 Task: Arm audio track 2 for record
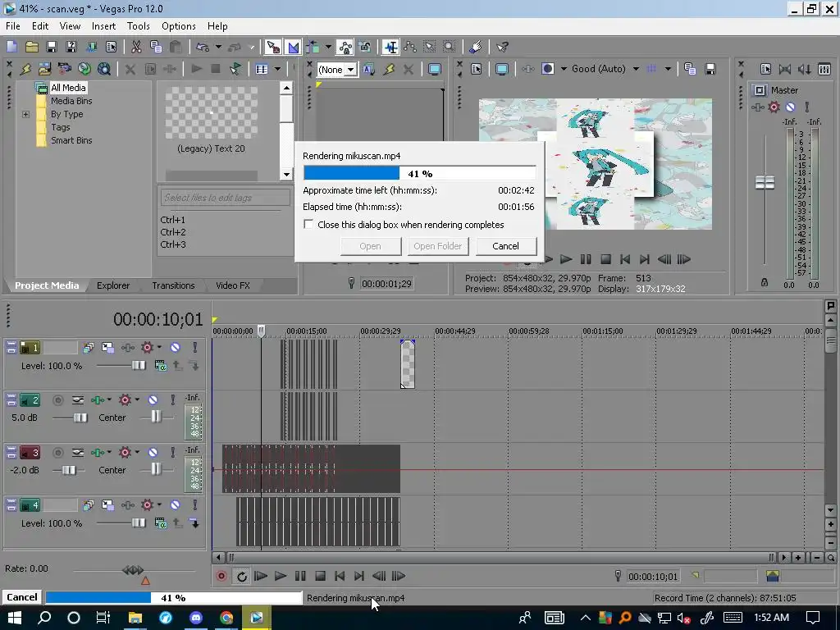(x=58, y=399)
